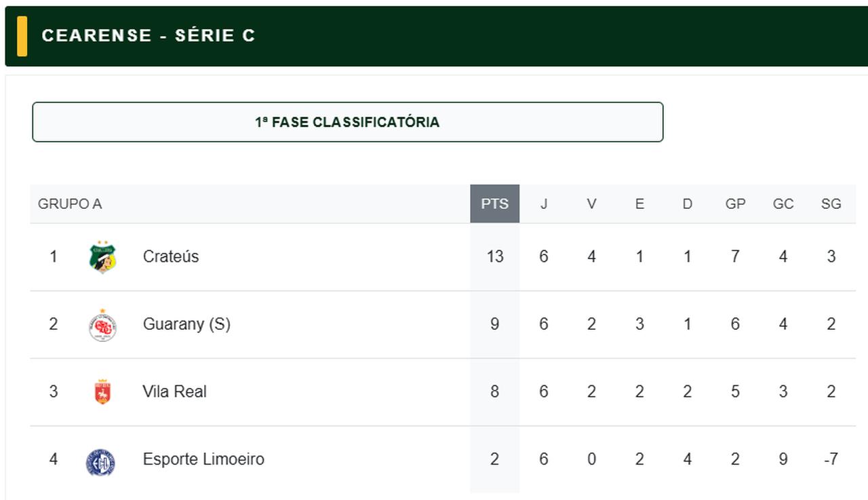This screenshot has width=868, height=500.
Task: Select the 1ª Fase Classificatória button
Action: (347, 122)
